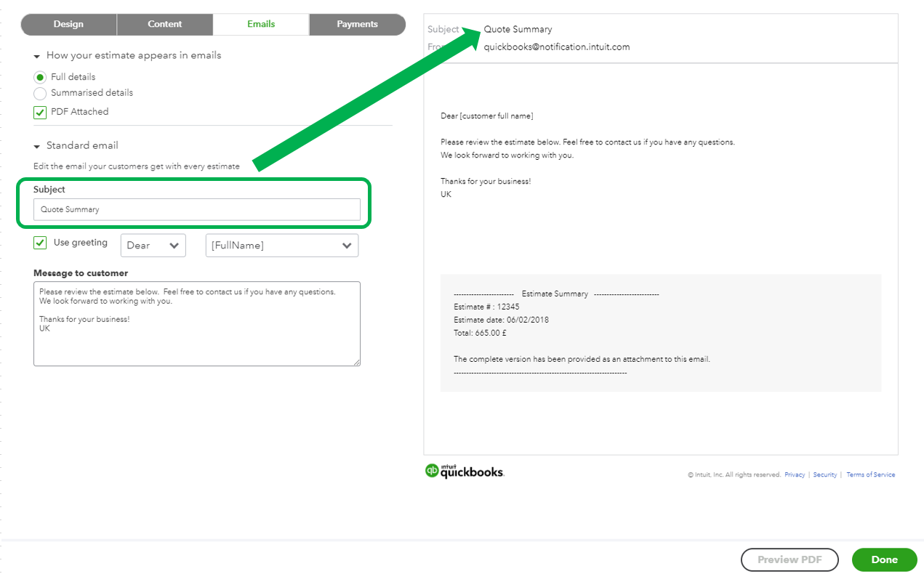
Task: Click 'Thanks for your business!' in the email preview
Action: click(x=486, y=182)
